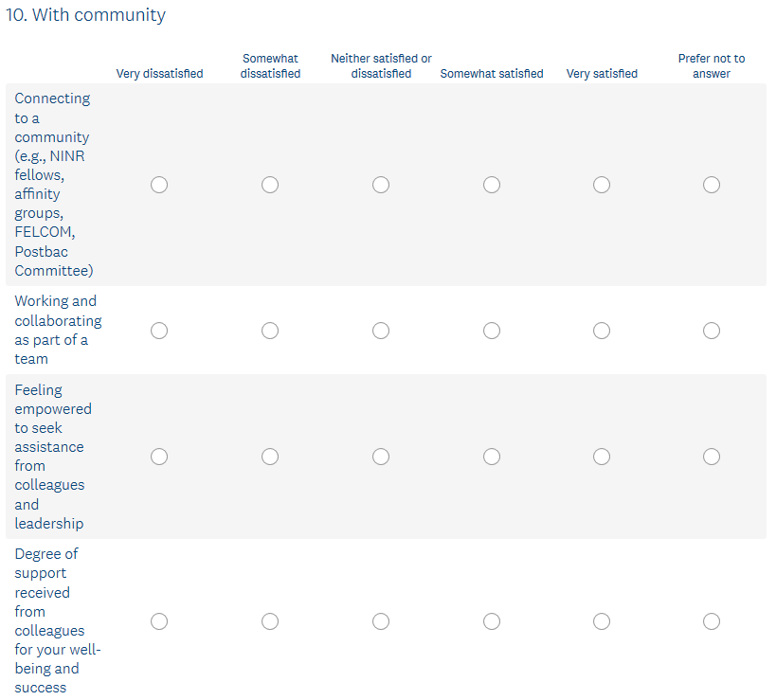Choose Somewhat dissatisfied for Connecting to a community

tap(270, 185)
